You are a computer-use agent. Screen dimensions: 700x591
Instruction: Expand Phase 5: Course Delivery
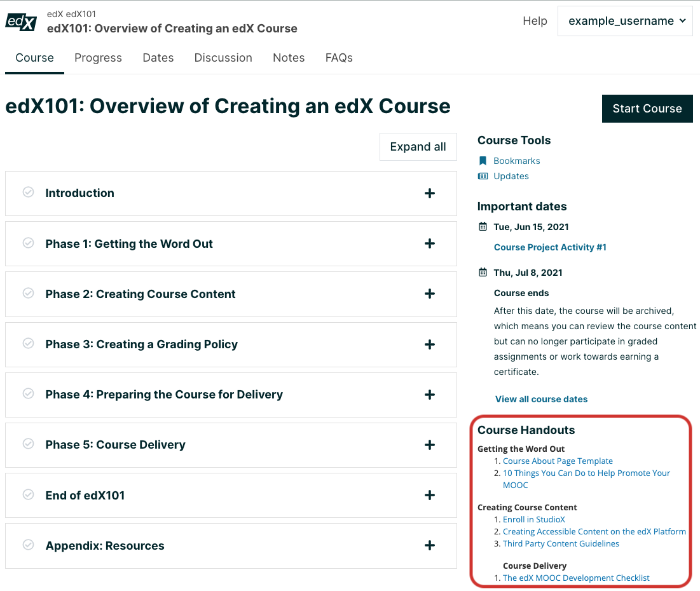(430, 445)
